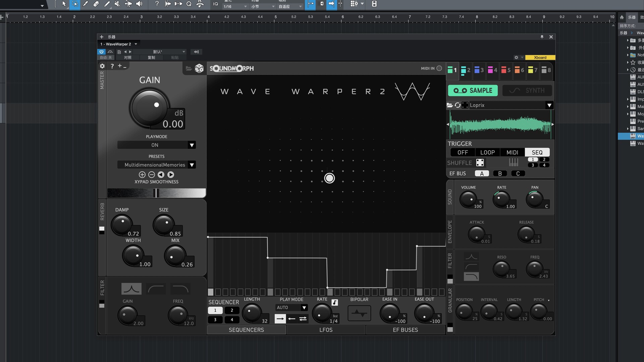Enable the SYNTH source mode
Viewport: 644px width, 362px height.
point(527,90)
